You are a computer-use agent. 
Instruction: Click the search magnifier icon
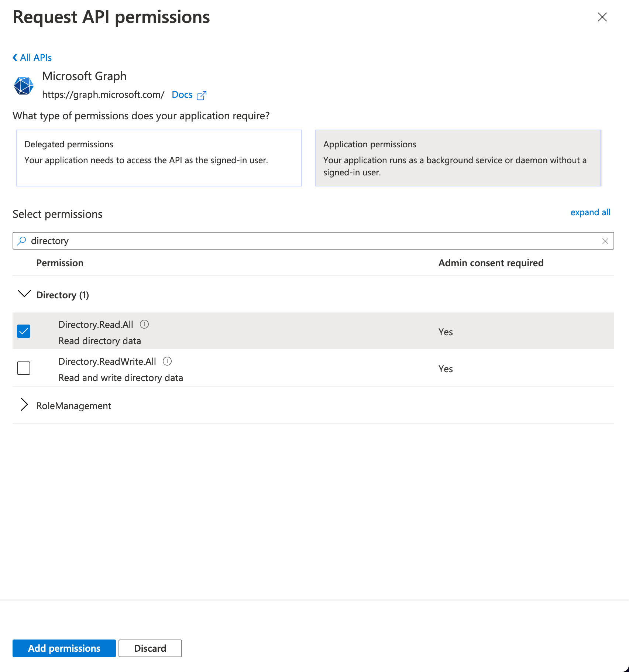[22, 241]
